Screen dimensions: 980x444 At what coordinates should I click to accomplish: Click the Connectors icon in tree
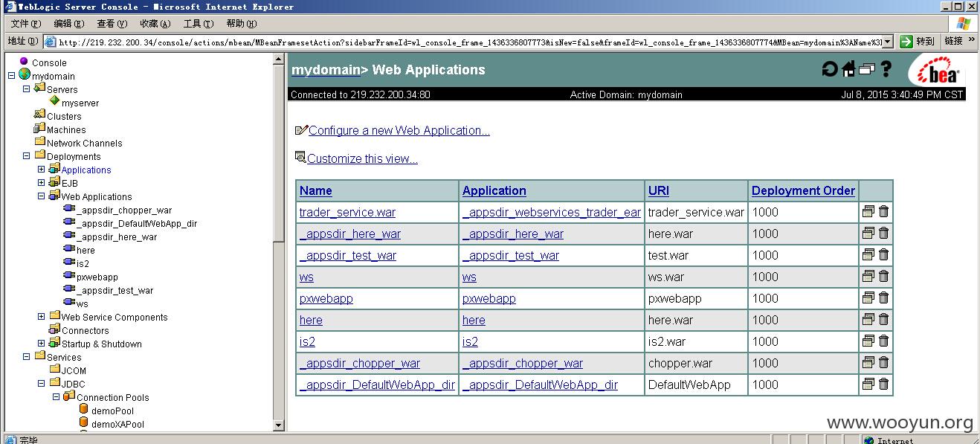(x=54, y=329)
